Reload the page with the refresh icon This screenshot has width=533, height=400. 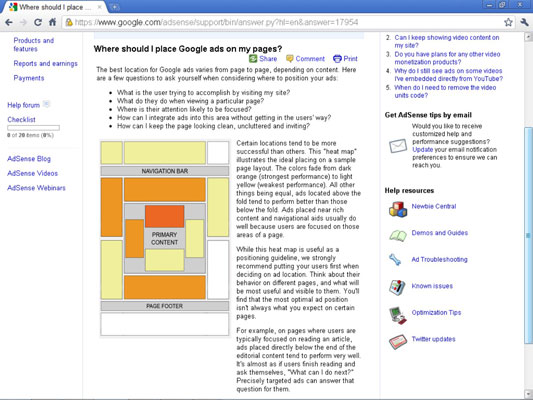tap(38, 22)
